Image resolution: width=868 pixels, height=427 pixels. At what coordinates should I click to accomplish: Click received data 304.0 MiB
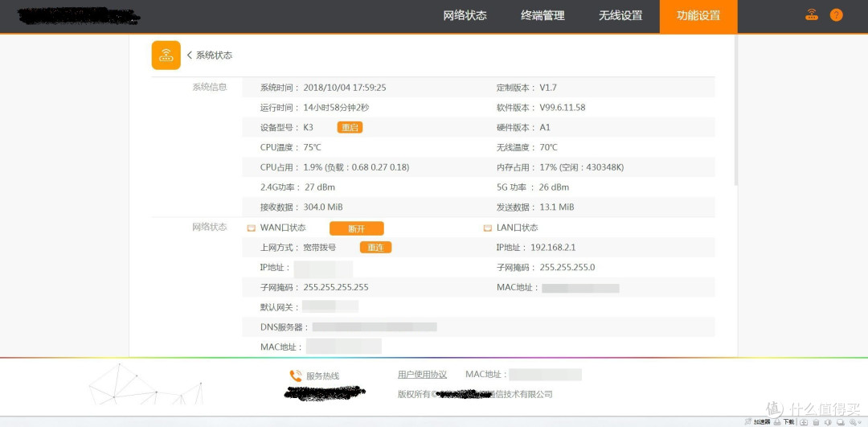[x=323, y=207]
